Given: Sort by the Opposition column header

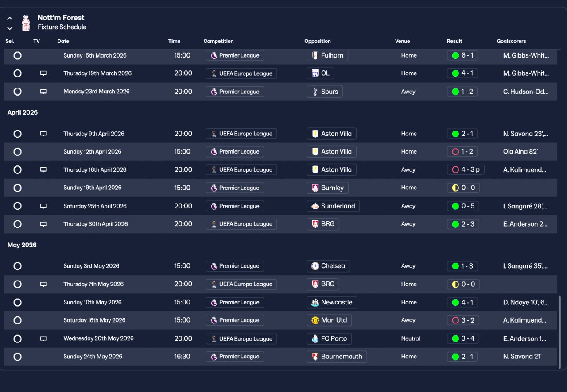Looking at the screenshot, I should point(318,41).
